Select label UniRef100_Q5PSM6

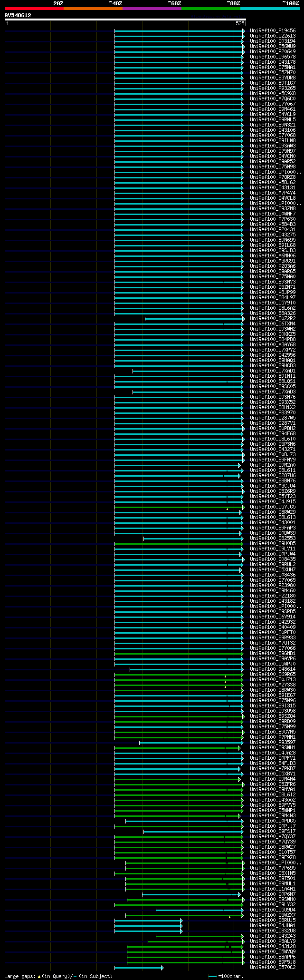pyautogui.click(x=273, y=444)
